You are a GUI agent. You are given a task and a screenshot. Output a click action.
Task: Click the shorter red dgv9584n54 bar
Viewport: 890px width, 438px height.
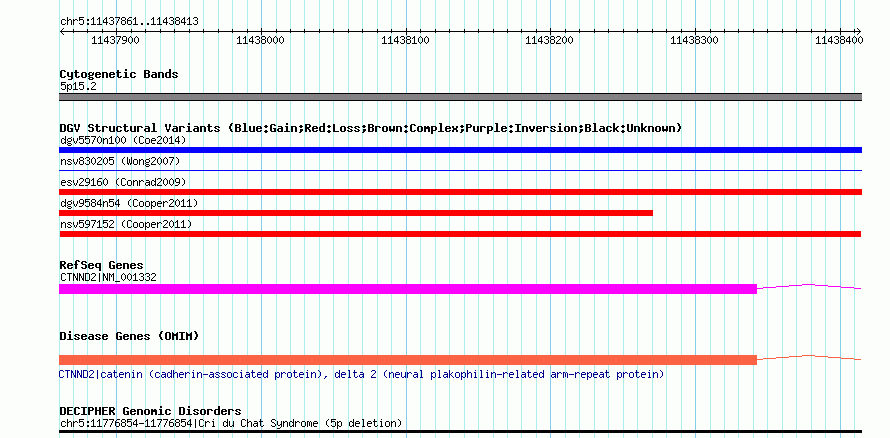click(356, 213)
